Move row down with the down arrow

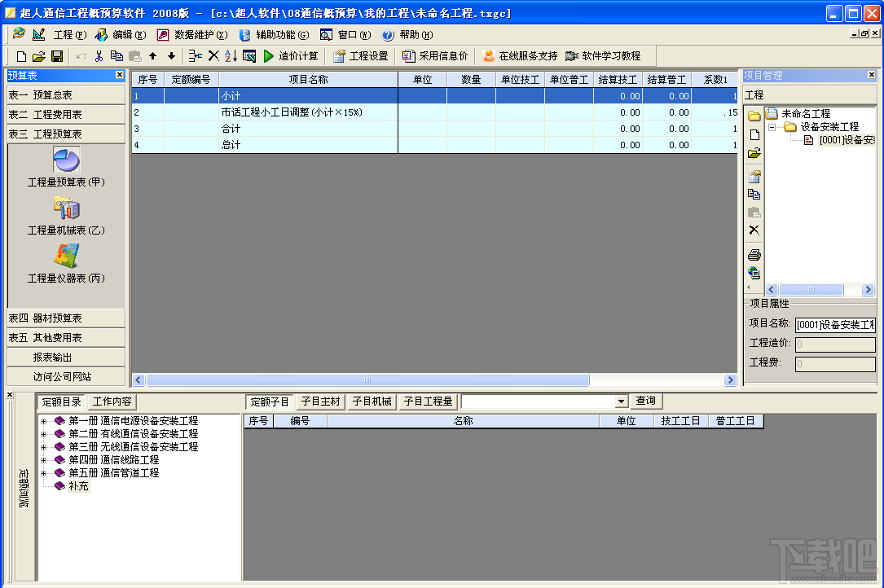click(171, 56)
